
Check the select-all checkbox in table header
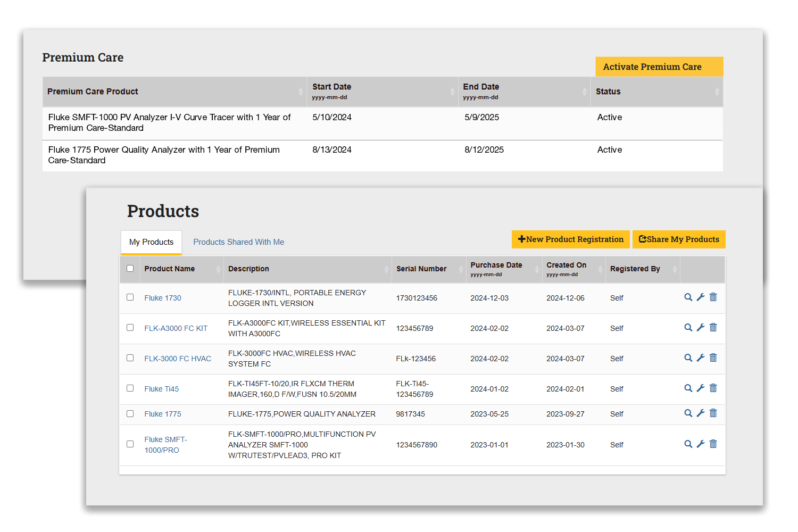130,269
